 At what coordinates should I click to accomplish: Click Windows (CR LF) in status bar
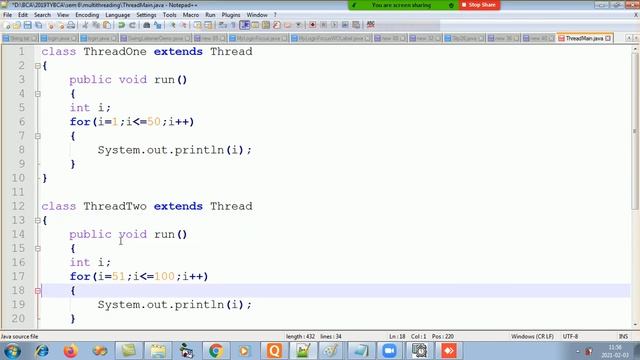tap(532, 336)
